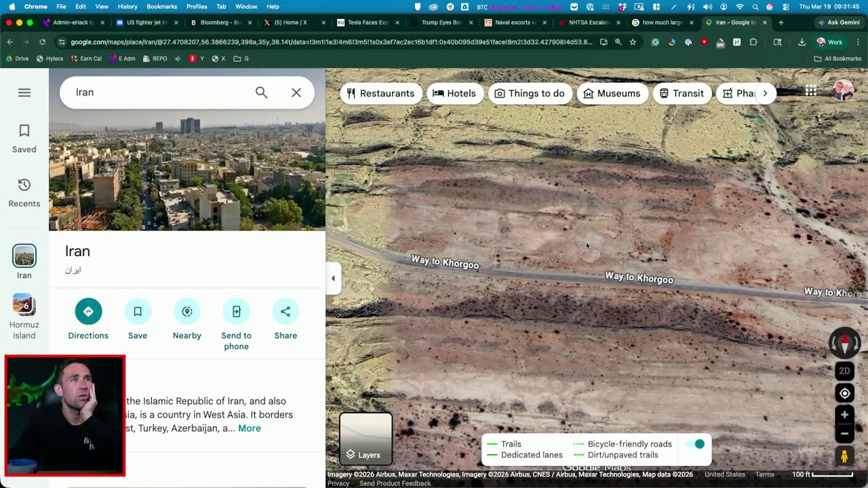868x488 pixels.
Task: Switch the map to 2D view
Action: [844, 371]
